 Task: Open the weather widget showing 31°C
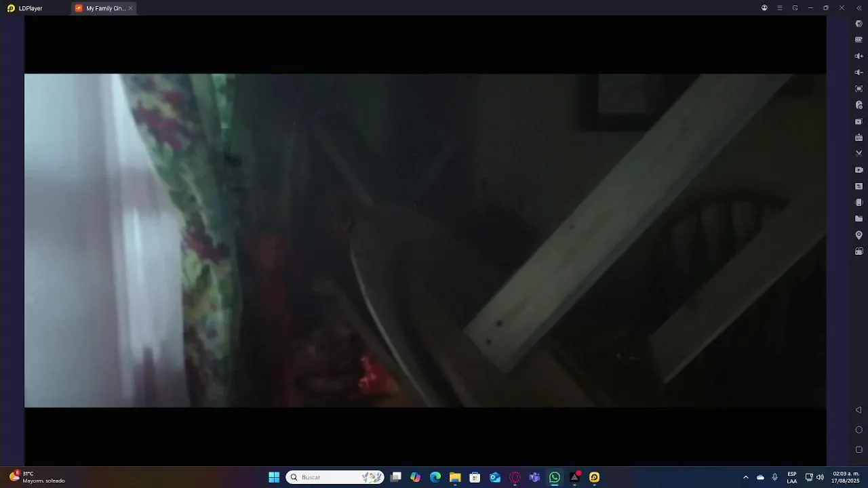click(x=38, y=477)
